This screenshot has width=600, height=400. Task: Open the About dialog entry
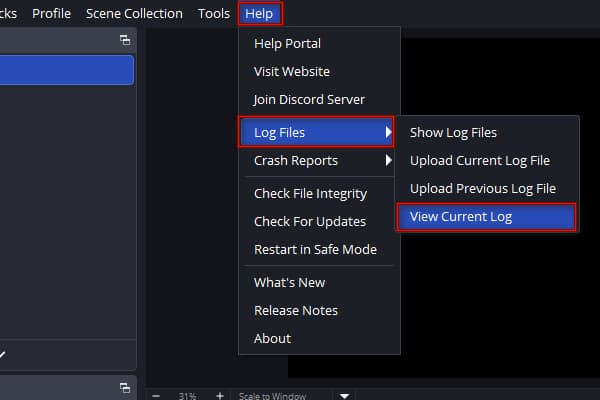pos(319,338)
